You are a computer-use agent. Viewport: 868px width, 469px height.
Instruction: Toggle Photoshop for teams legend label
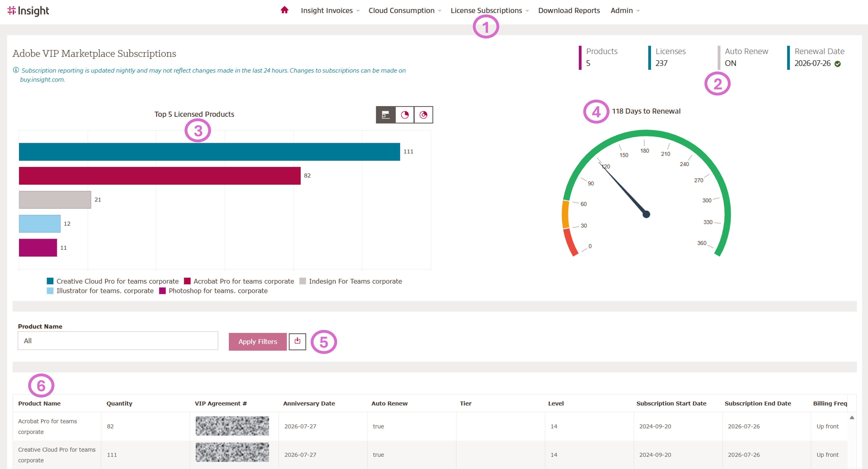(x=218, y=291)
